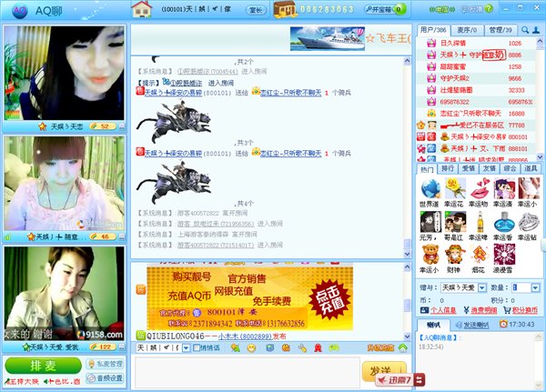The image size is (546, 392).
Task: Click the small square on the 天娱天恋 video bar
Action: 121,126
